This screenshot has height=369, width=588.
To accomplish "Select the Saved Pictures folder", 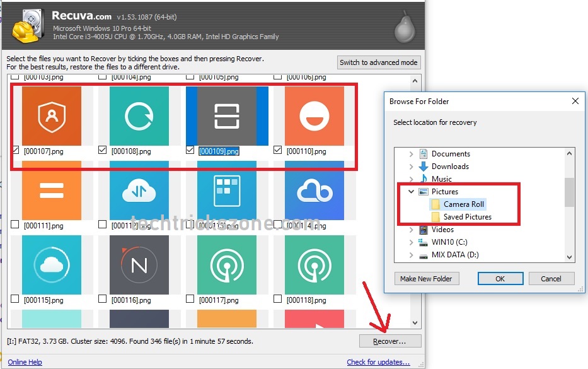I will 467,217.
